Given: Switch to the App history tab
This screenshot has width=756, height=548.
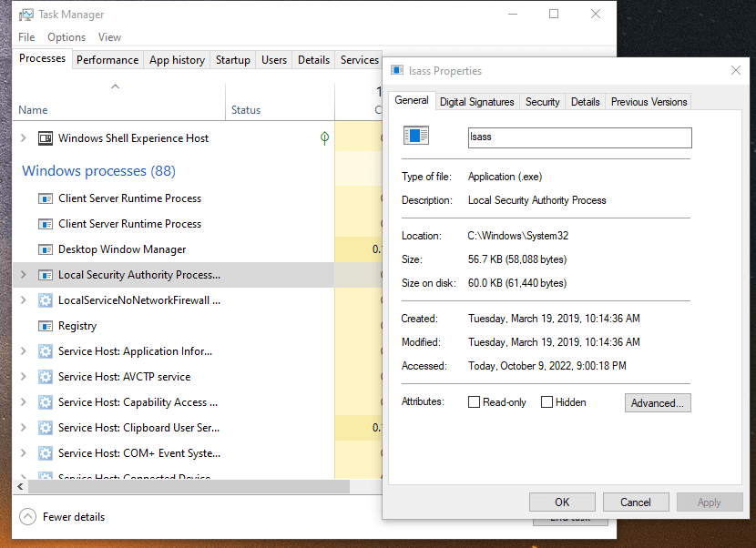Looking at the screenshot, I should (177, 60).
